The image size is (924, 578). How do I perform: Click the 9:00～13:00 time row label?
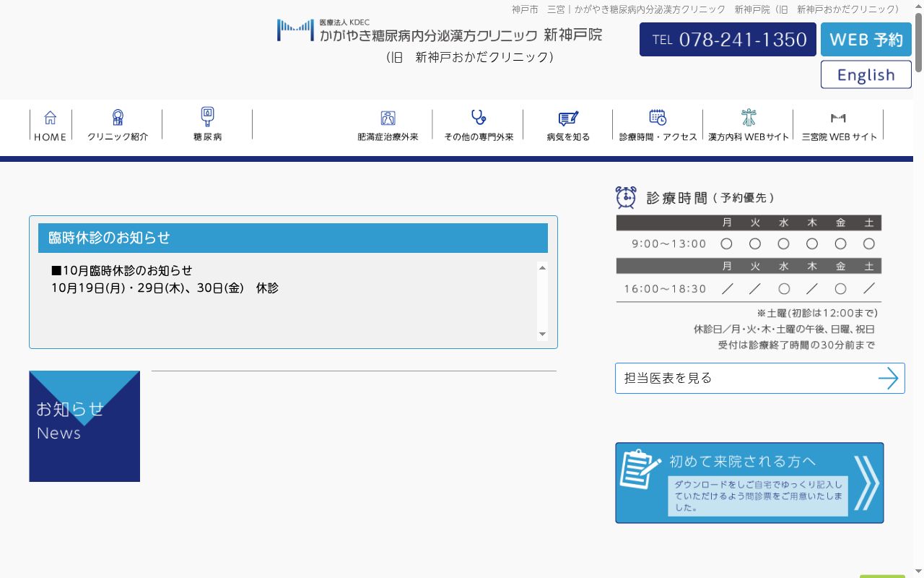pyautogui.click(x=669, y=244)
